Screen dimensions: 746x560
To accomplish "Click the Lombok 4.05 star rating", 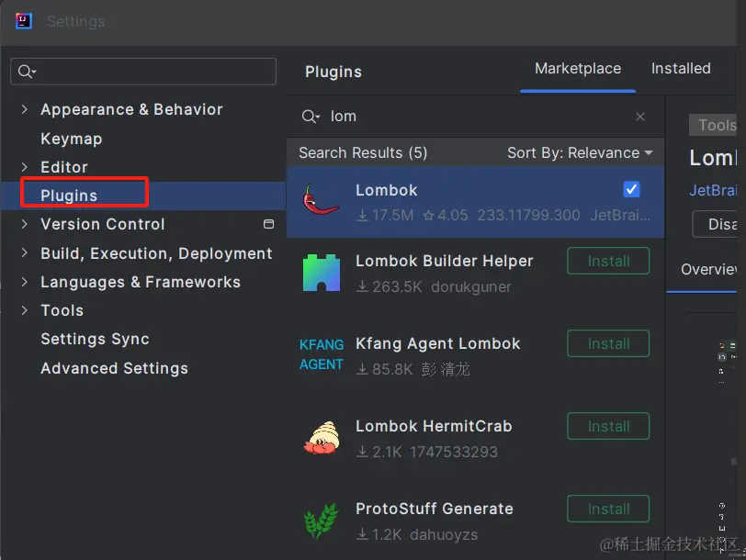I will [x=446, y=216].
